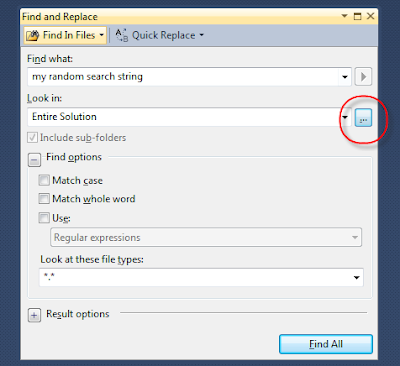Click the Find In Files binoculars icon

click(x=33, y=35)
